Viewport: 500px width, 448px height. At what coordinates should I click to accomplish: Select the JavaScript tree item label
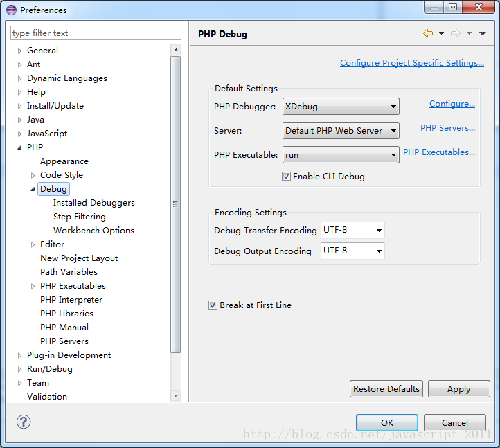click(47, 134)
